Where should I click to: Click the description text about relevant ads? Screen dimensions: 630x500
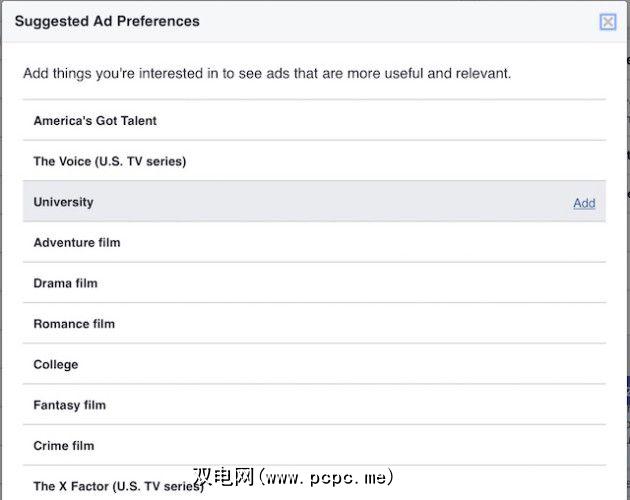point(267,74)
